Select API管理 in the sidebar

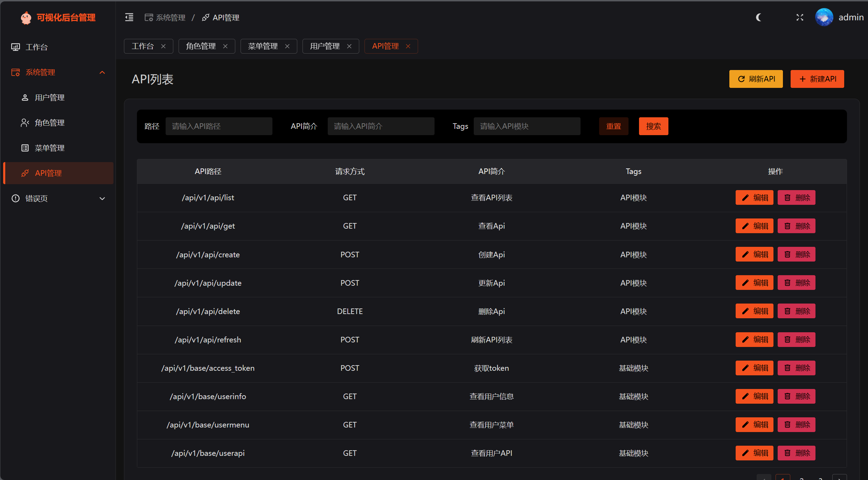coord(58,173)
